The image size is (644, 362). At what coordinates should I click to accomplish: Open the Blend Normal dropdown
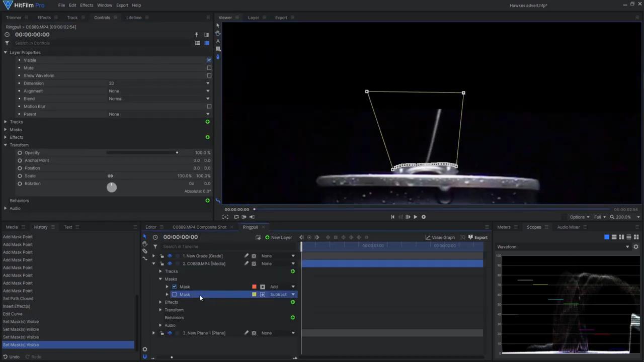159,99
